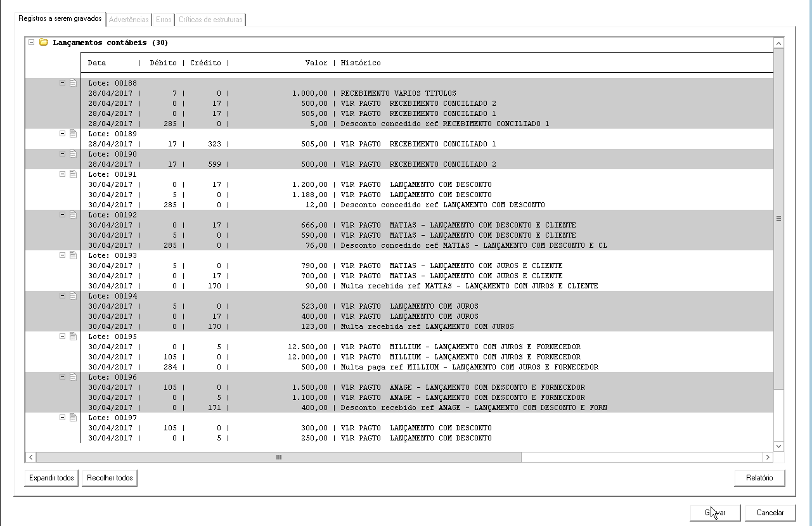Select the document icon next to Lote 00191
This screenshot has height=526, width=812.
pyautogui.click(x=73, y=174)
